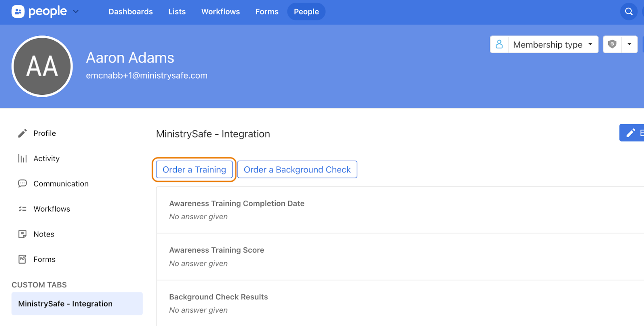Click the Activity bars icon
This screenshot has width=644, height=326.
[x=23, y=159]
